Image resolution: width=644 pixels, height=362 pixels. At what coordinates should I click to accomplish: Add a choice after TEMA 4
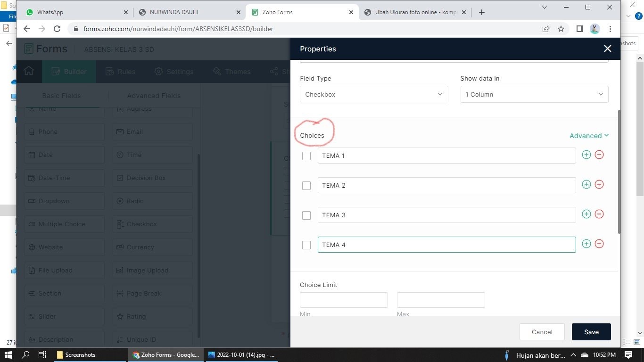point(586,244)
